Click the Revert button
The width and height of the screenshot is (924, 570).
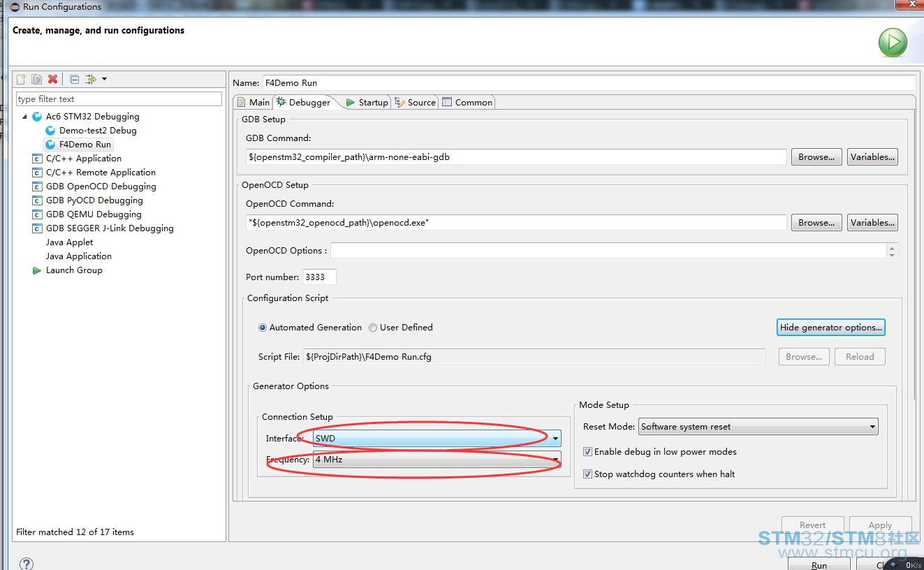(x=812, y=525)
